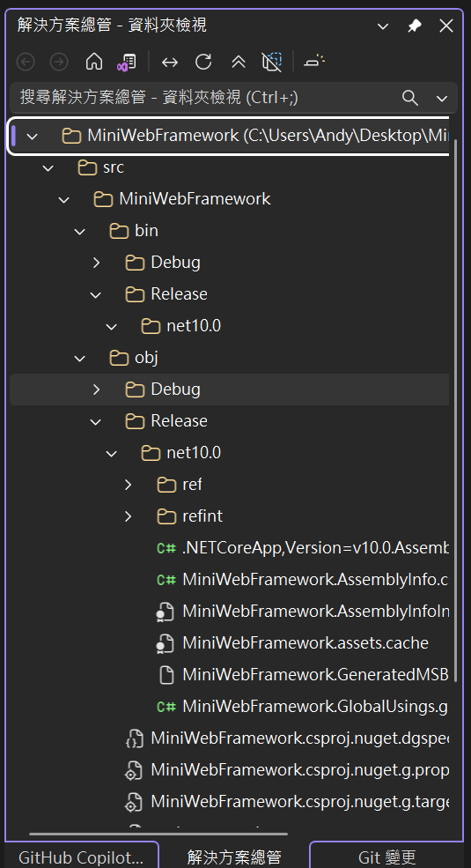Collapse all with double-chevron icon

tap(239, 62)
